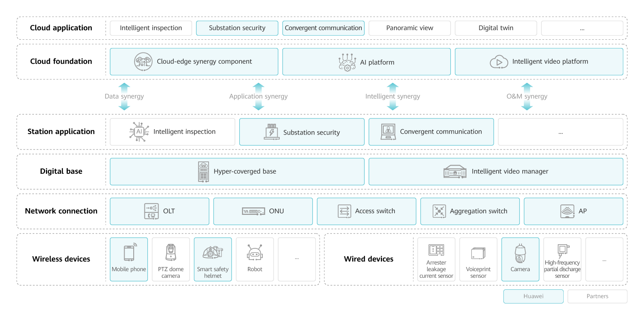Select the OLT network icon
This screenshot has height=320, width=644.
[151, 211]
